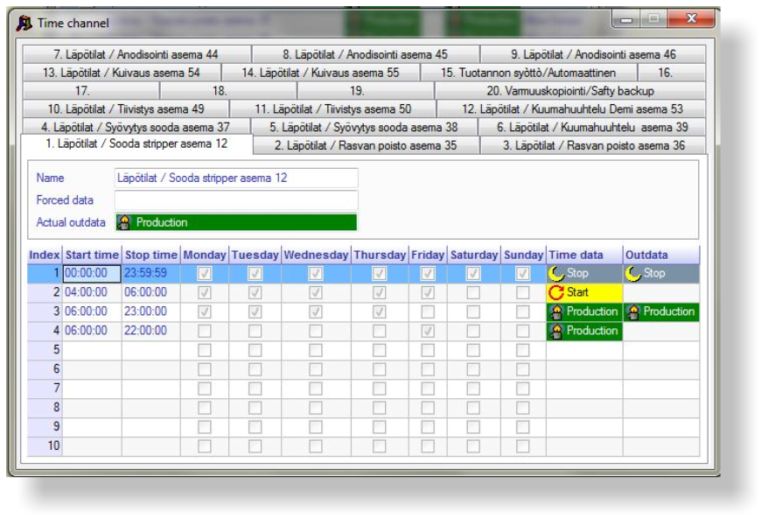The image size is (775, 532).
Task: Click the empty Forced data field
Action: (x=236, y=200)
